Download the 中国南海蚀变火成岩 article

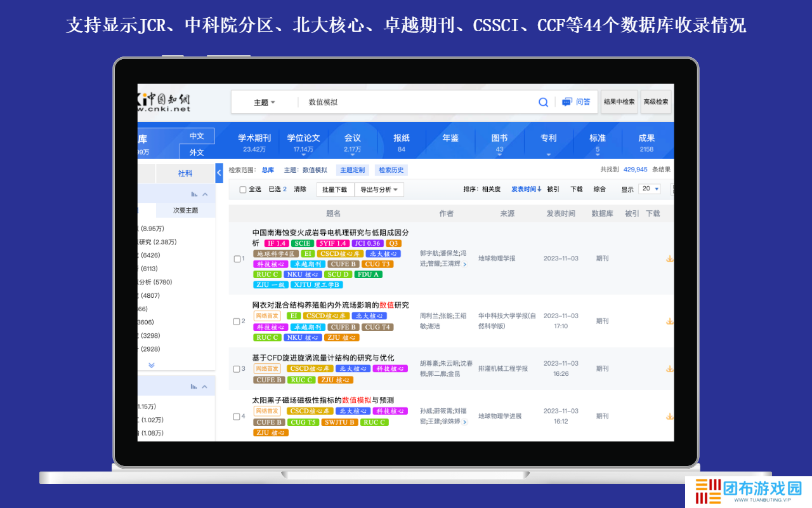coord(669,258)
